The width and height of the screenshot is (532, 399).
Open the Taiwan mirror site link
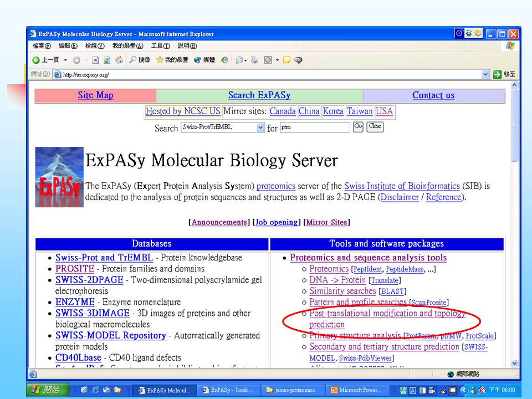(360, 111)
